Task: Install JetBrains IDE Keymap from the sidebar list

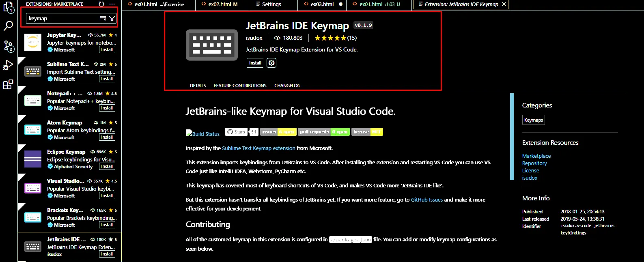Action: point(107,254)
